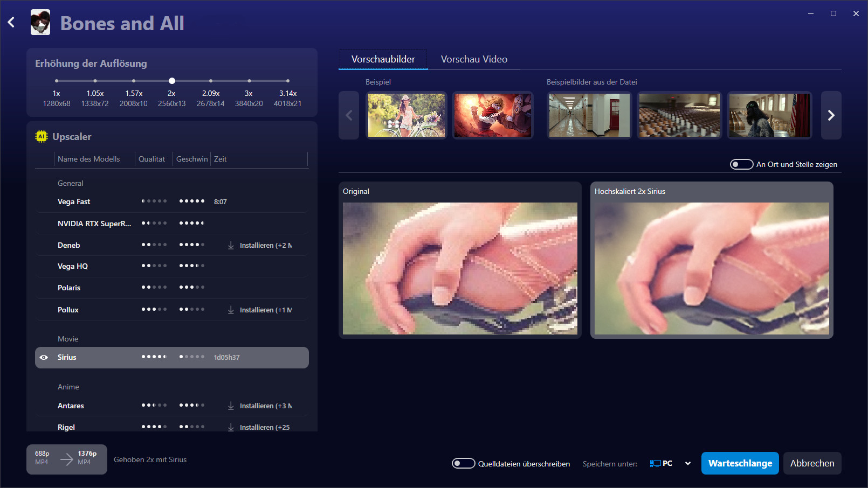The height and width of the screenshot is (488, 868).
Task: Toggle the eye icon on the Sirius row
Action: click(44, 357)
